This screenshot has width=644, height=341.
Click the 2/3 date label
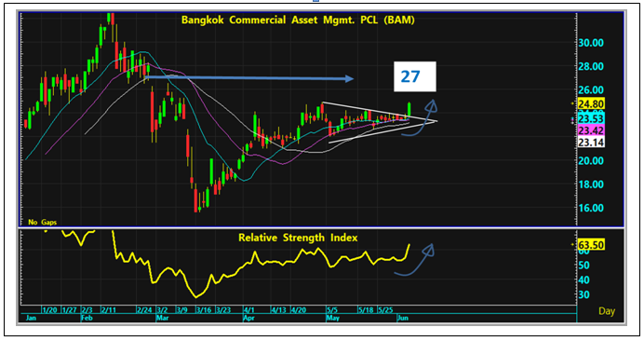point(87,309)
